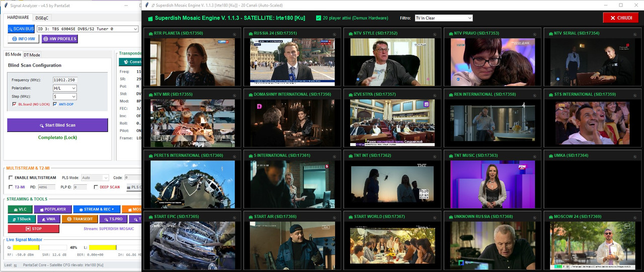This screenshot has height=272, width=644.
Task: Open the Polarization H/L dropdown
Action: [64, 88]
